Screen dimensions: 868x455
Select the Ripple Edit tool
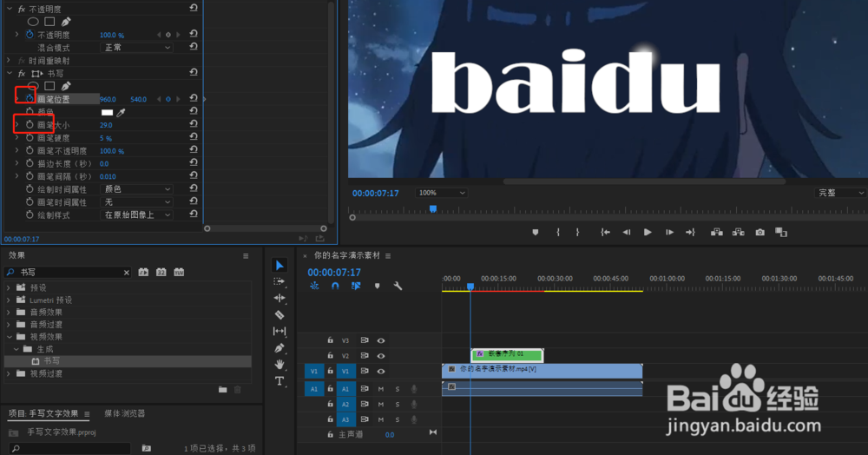pos(279,298)
